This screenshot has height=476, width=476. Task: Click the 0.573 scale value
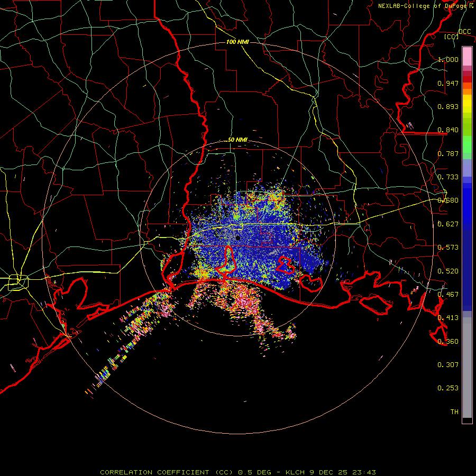click(448, 248)
